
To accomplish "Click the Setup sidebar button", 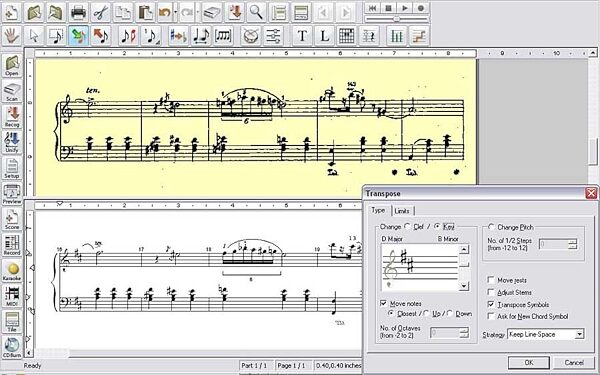I will tap(12, 168).
